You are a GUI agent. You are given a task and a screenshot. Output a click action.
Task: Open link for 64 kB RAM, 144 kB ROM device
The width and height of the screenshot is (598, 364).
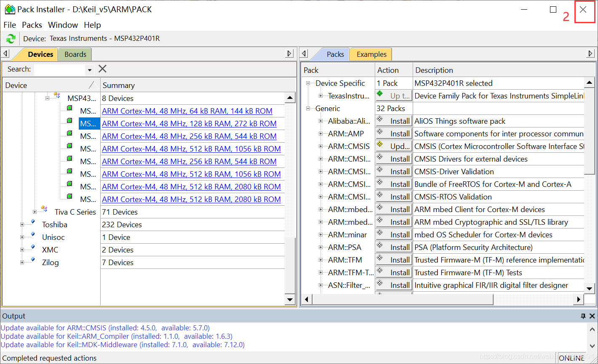coord(187,111)
